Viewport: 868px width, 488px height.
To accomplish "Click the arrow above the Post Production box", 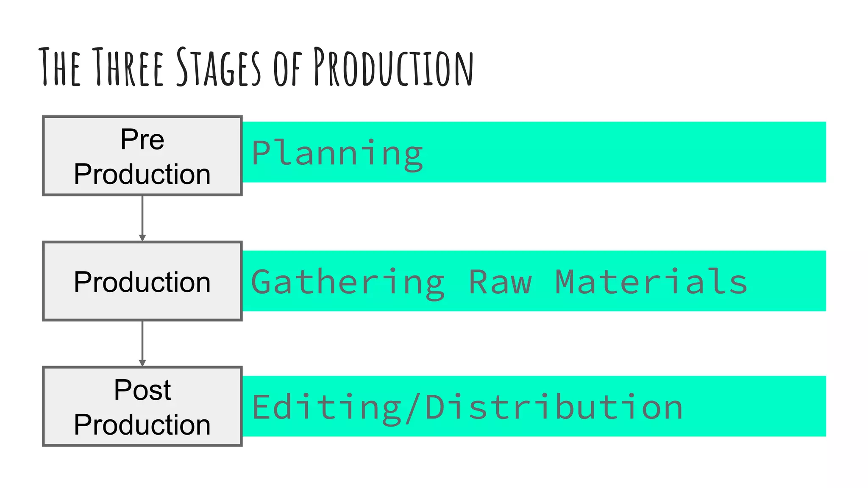I will click(142, 343).
